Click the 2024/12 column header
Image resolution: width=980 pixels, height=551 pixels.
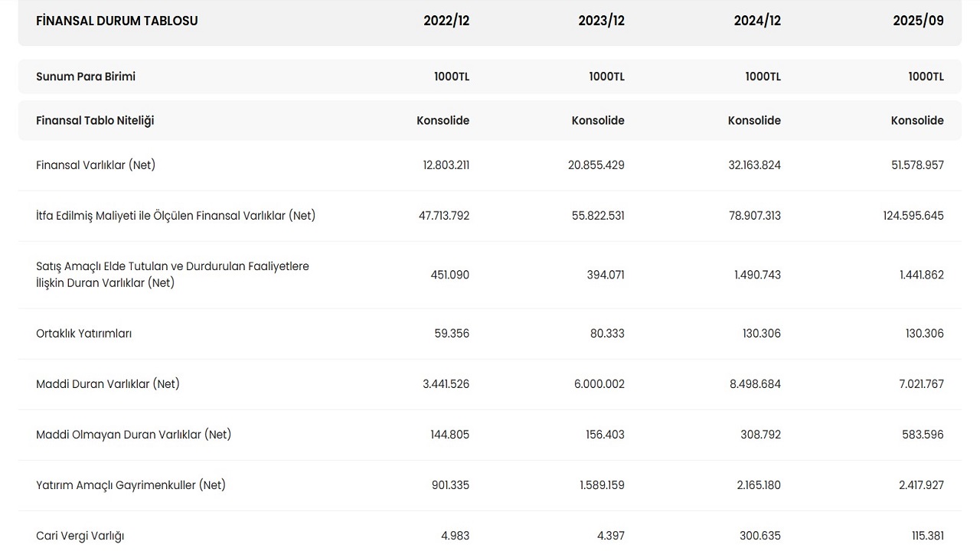(x=757, y=21)
